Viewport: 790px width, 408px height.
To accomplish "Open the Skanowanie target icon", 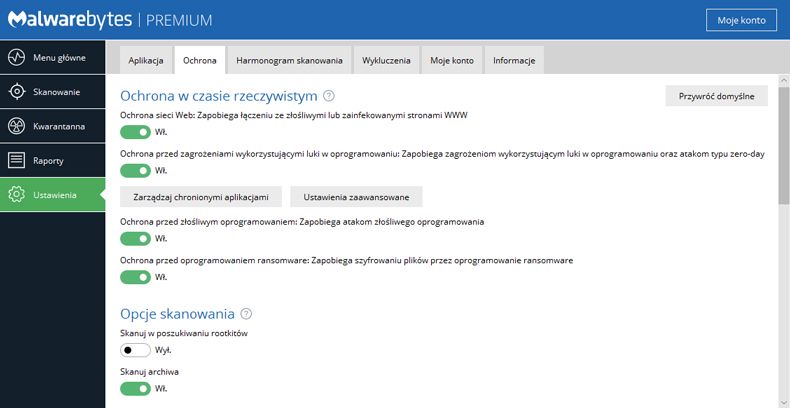I will pos(17,92).
